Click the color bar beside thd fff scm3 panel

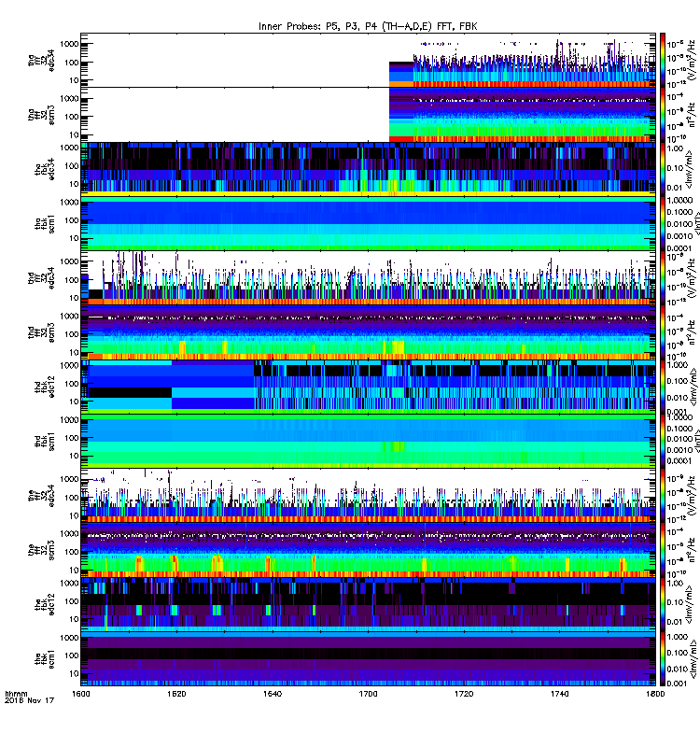[663, 332]
